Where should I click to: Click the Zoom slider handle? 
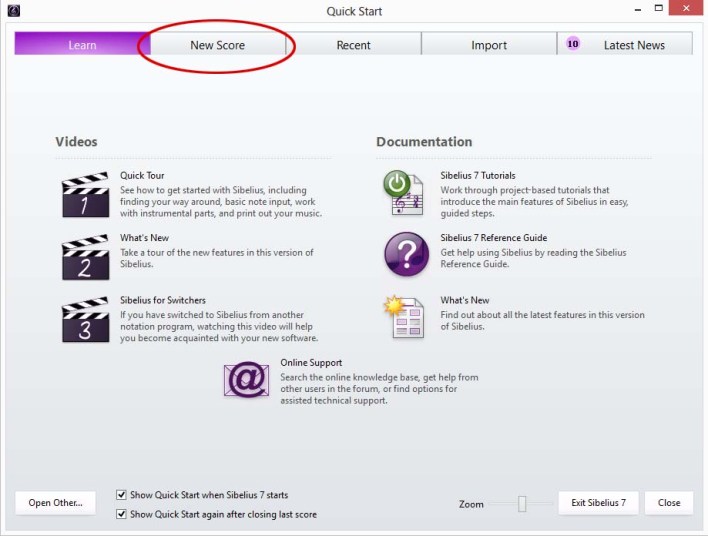[x=522, y=503]
